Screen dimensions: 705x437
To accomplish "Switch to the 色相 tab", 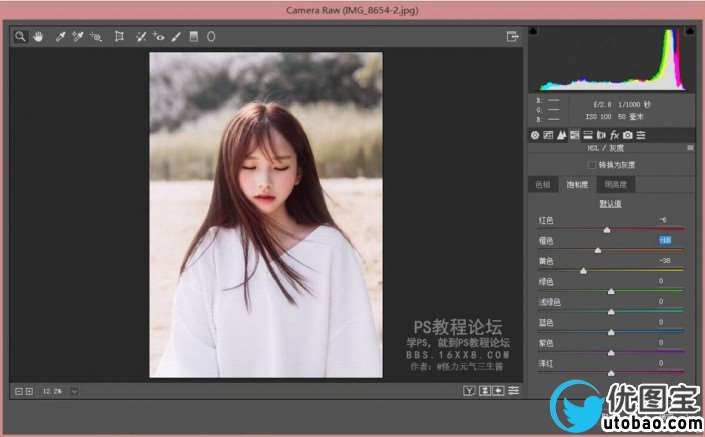I will (542, 184).
